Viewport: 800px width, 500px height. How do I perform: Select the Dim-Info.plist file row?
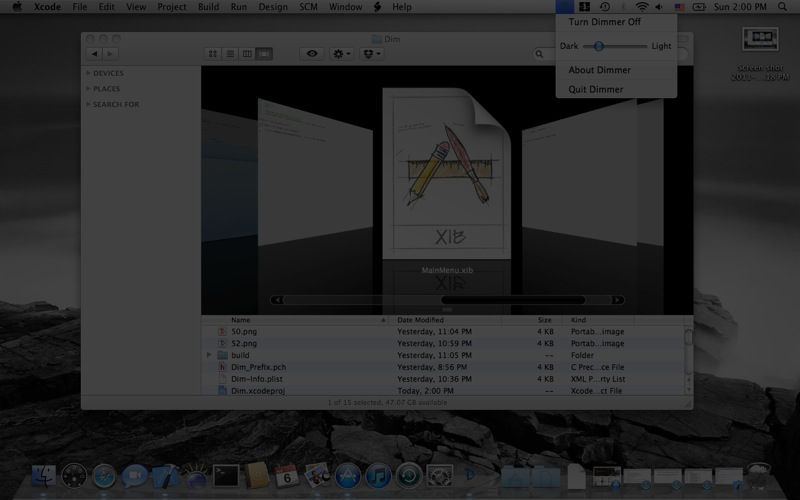coord(443,379)
